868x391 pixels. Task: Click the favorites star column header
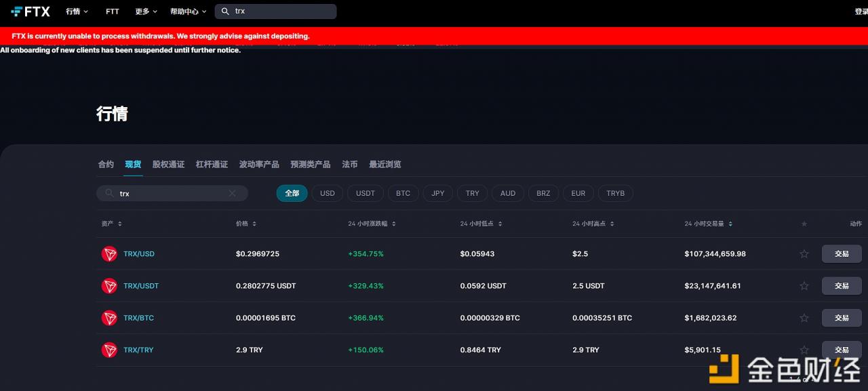coord(804,224)
